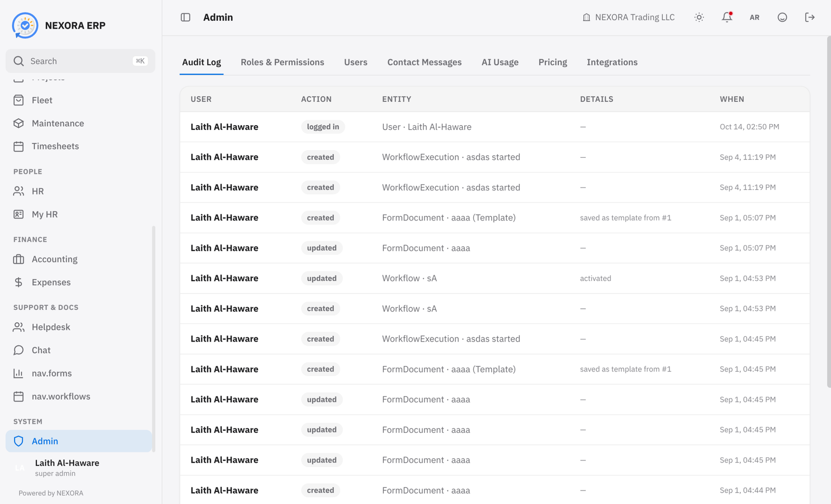Image resolution: width=831 pixels, height=504 pixels.
Task: Click the page vertical scrollbar
Action: point(828,212)
